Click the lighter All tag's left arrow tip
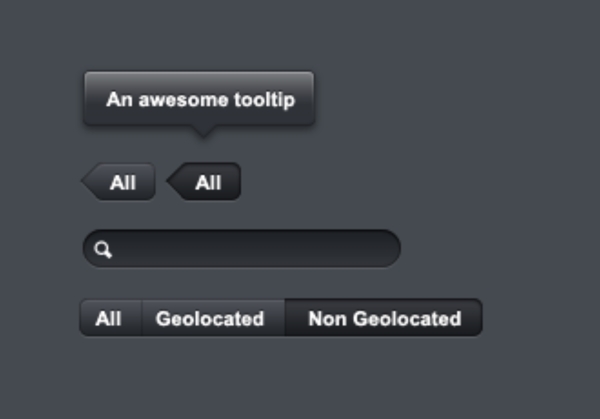The image size is (600, 419). (x=86, y=183)
